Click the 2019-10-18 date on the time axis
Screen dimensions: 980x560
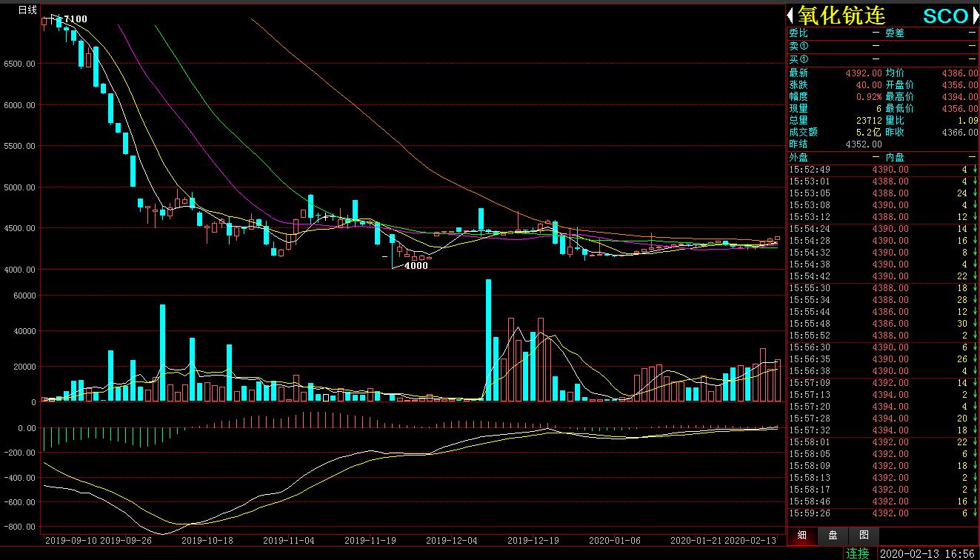[x=207, y=541]
